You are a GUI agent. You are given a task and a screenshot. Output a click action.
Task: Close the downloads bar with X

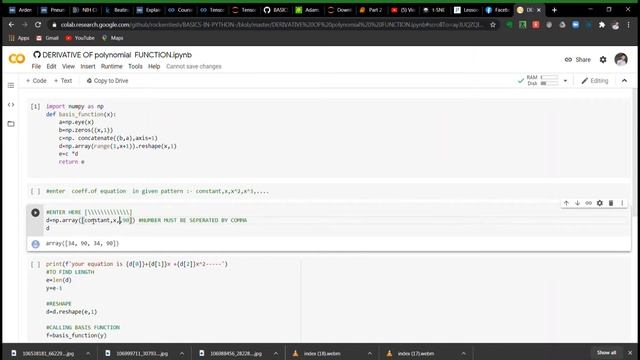pyautogui.click(x=630, y=353)
